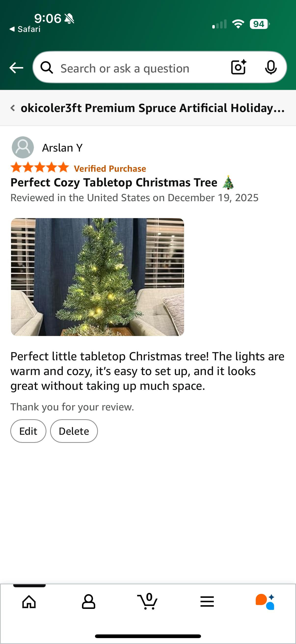296x644 pixels.
Task: Tap the Delete review button
Action: [74, 431]
